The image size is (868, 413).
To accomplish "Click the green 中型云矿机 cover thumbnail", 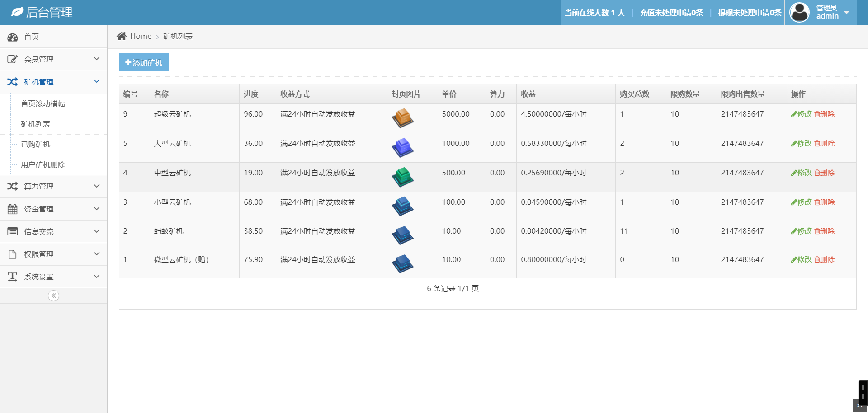I will tap(402, 177).
